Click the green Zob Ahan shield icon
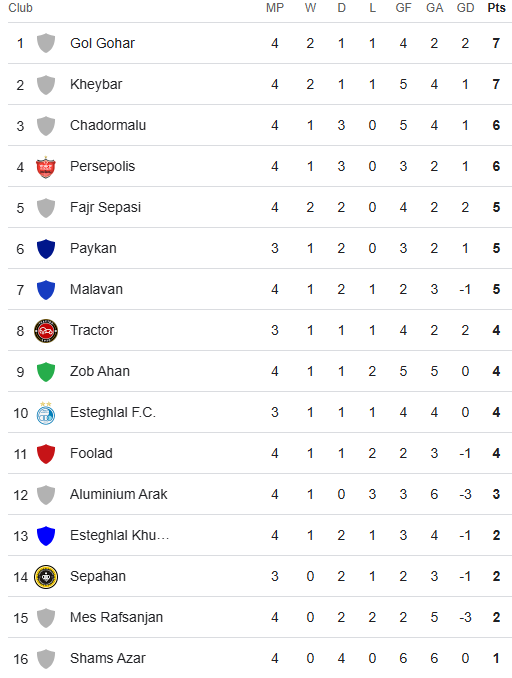 click(x=46, y=372)
